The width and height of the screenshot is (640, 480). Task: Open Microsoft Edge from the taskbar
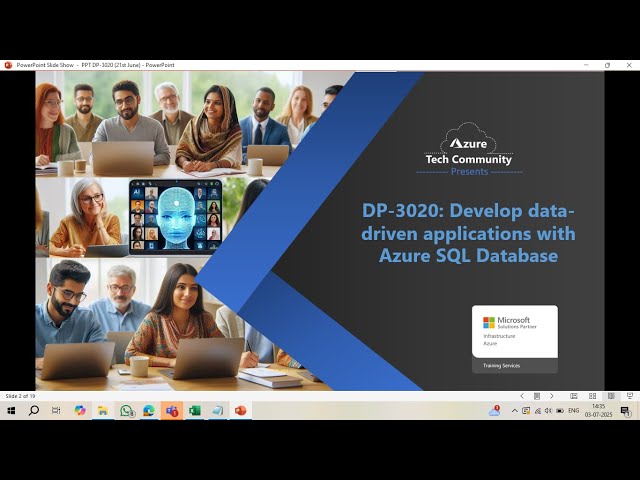(x=149, y=411)
